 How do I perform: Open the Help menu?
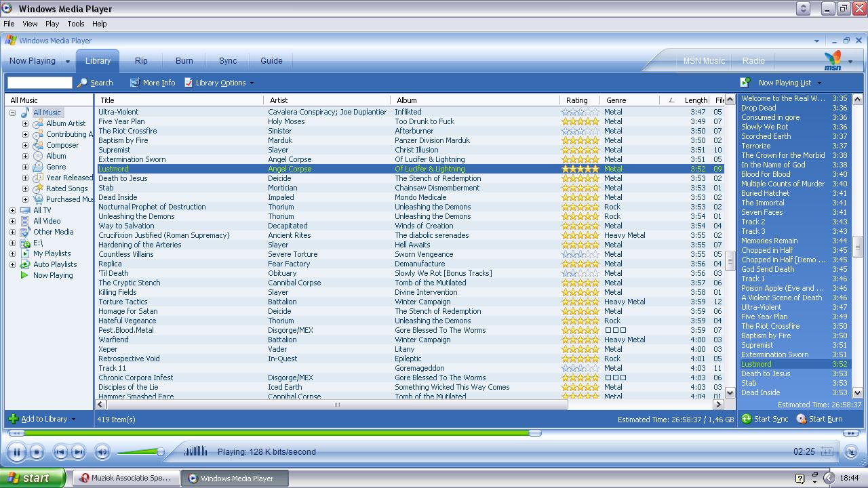click(100, 24)
